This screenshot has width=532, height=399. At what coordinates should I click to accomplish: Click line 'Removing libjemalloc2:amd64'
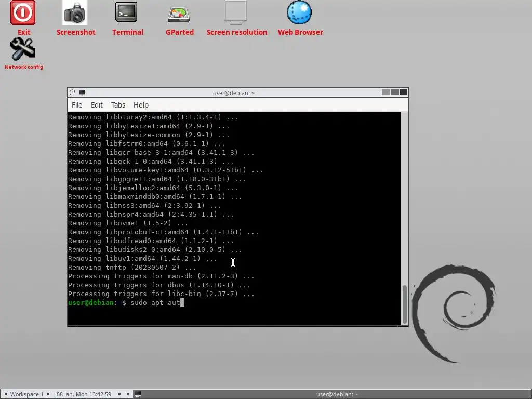click(x=153, y=188)
